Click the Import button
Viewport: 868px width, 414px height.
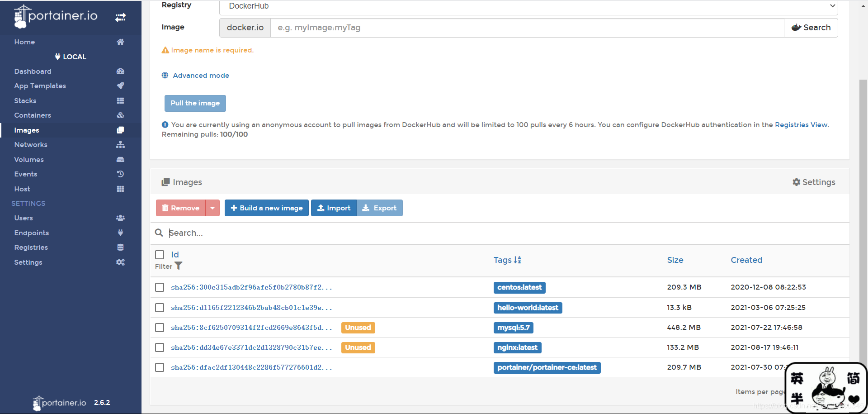pyautogui.click(x=334, y=208)
